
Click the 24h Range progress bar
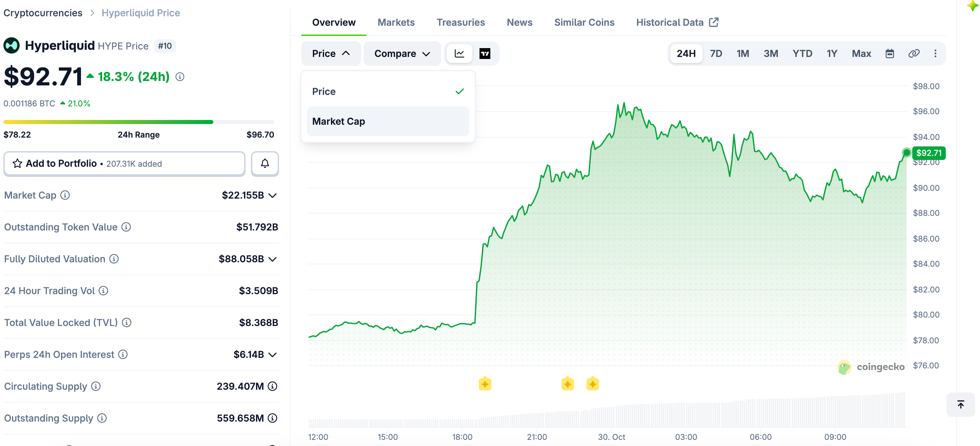pyautogui.click(x=139, y=122)
